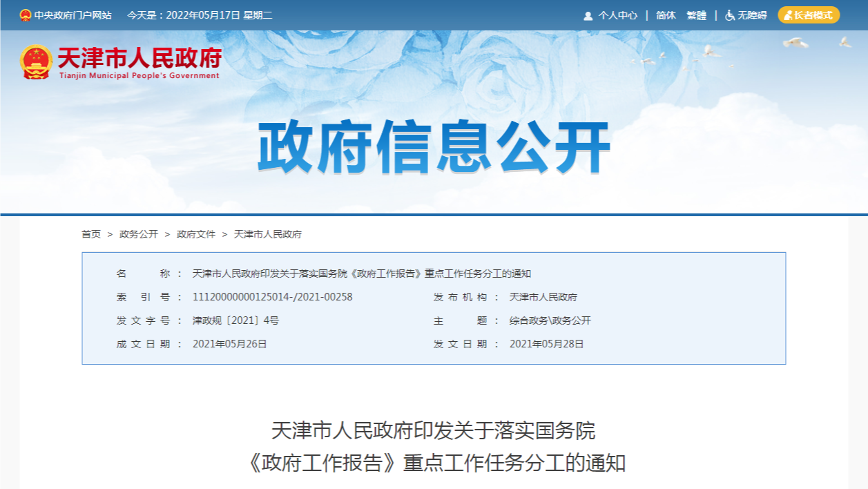Click the 政府信息公开 banner heading
Viewport: 868px width, 489px height.
[434, 148]
